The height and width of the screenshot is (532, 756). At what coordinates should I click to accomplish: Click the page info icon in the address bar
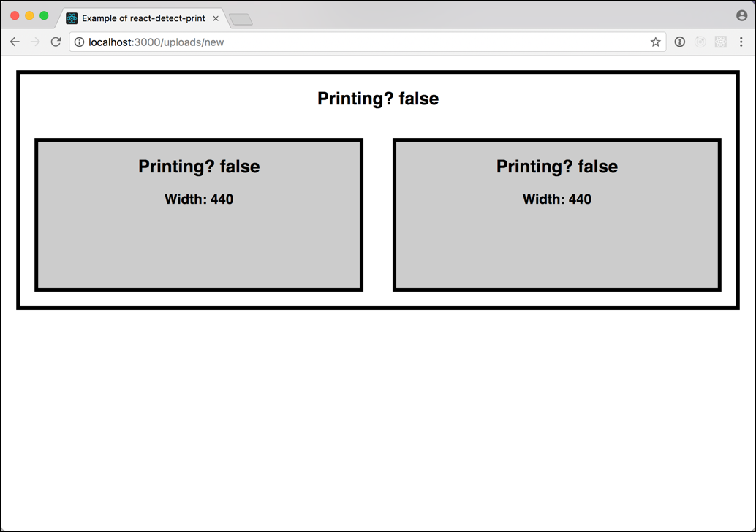point(78,42)
